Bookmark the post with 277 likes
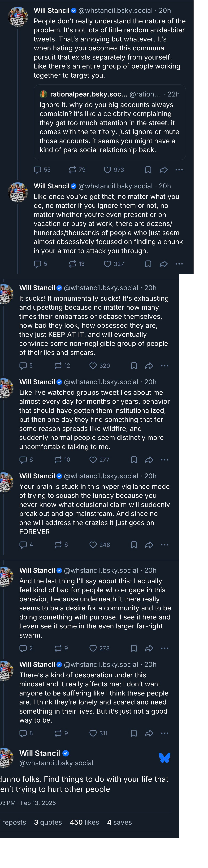 134,460
